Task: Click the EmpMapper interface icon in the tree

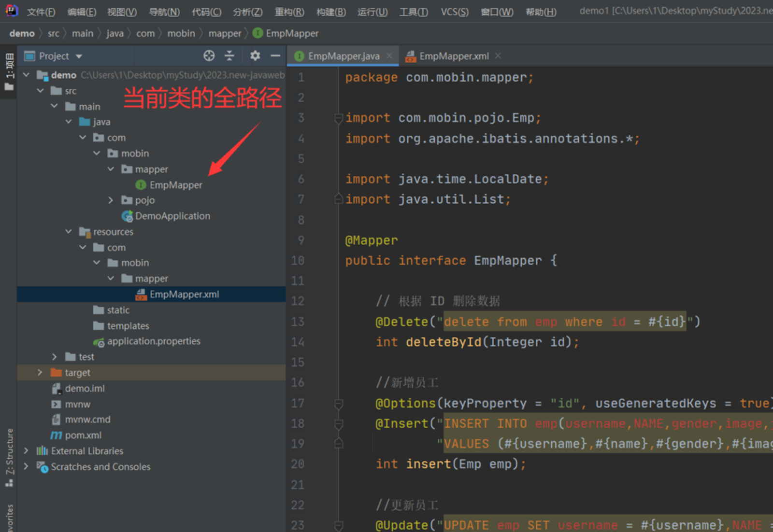Action: [140, 184]
